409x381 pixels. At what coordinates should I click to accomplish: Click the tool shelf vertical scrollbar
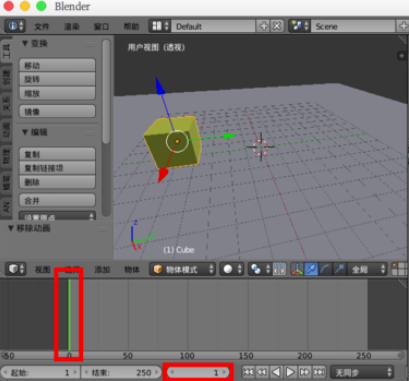click(106, 92)
